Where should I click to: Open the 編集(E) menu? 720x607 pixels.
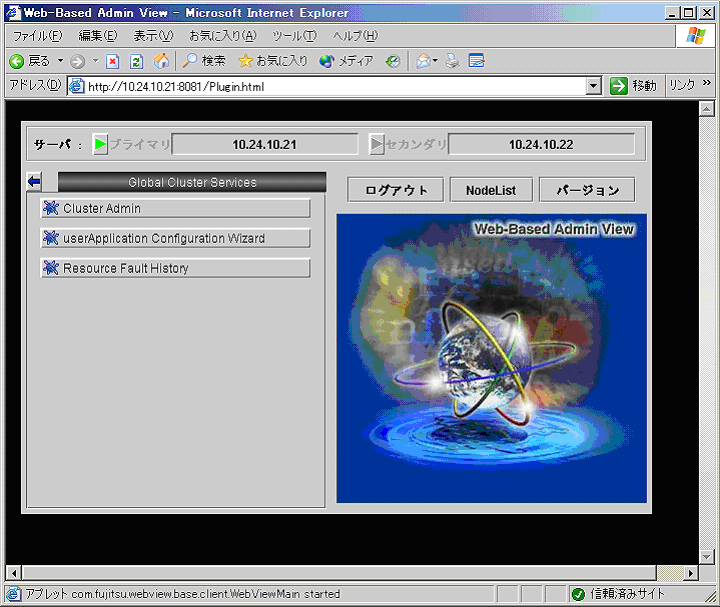98,35
